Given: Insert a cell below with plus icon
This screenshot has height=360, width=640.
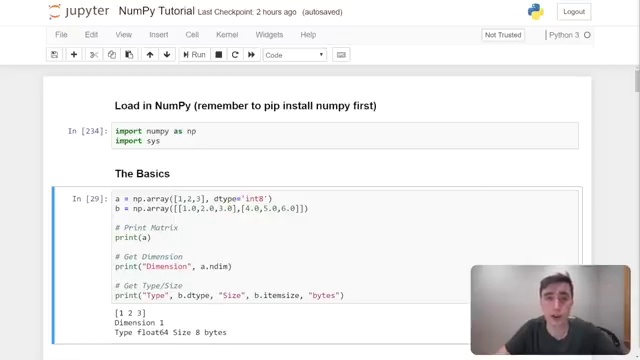Looking at the screenshot, I should (74, 55).
